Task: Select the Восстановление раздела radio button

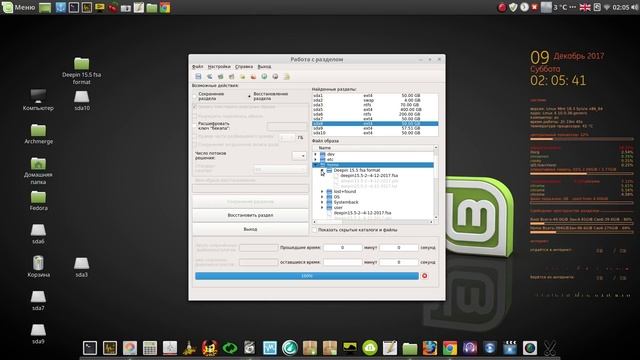Action: [x=249, y=96]
